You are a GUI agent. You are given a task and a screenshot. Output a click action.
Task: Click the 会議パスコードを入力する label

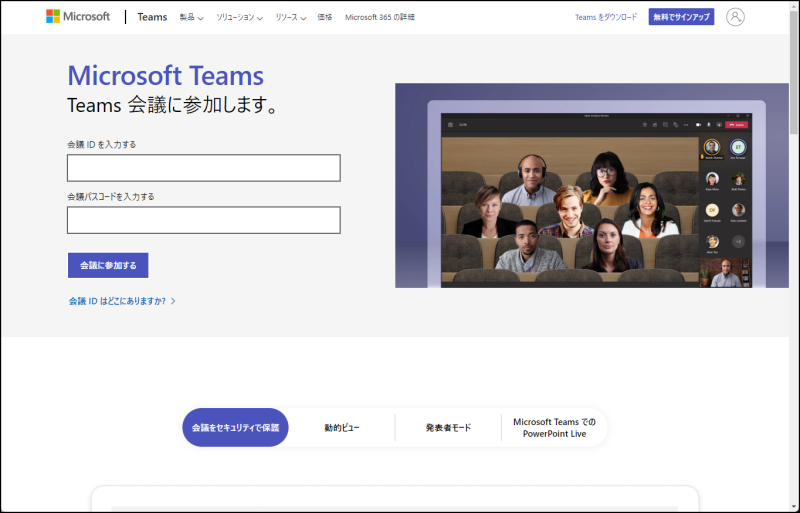coord(111,197)
